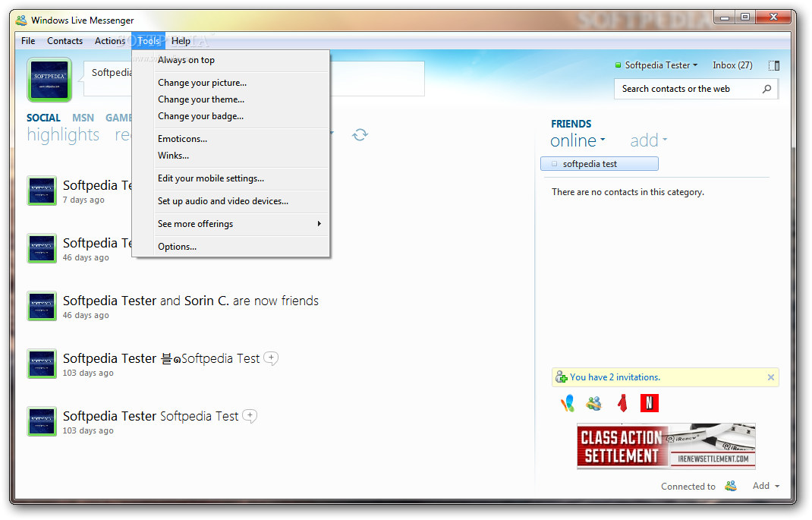The height and width of the screenshot is (520, 812).
Task: Open Winks settings
Action: pyautogui.click(x=231, y=156)
